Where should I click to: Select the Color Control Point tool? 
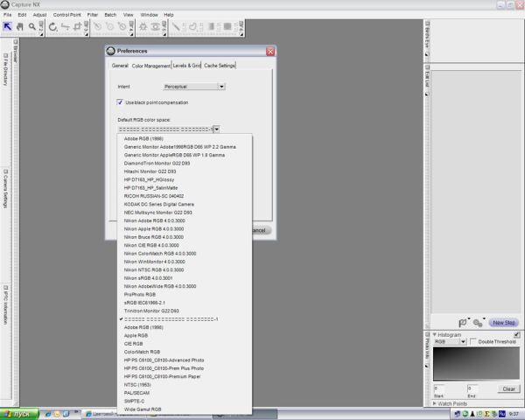pyautogui.click(x=143, y=27)
